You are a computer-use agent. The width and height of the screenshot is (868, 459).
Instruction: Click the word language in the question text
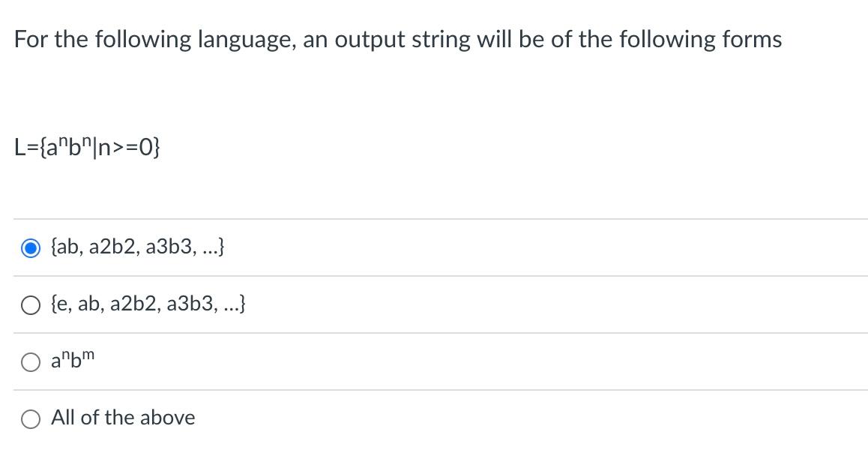click(235, 39)
